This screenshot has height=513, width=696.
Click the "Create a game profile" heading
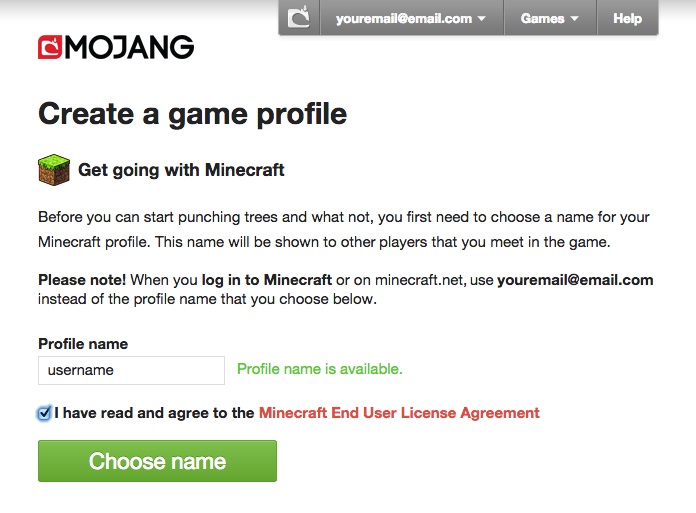[192, 114]
